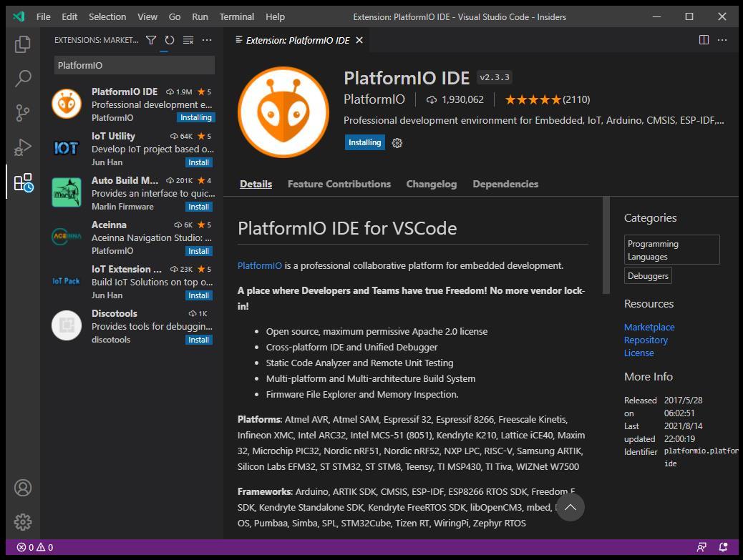Switch to the Details tab
The height and width of the screenshot is (560, 743).
[256, 184]
